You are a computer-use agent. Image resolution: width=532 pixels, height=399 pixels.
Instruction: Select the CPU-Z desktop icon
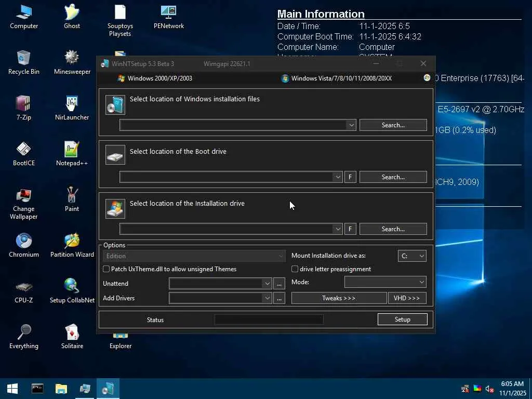24,291
